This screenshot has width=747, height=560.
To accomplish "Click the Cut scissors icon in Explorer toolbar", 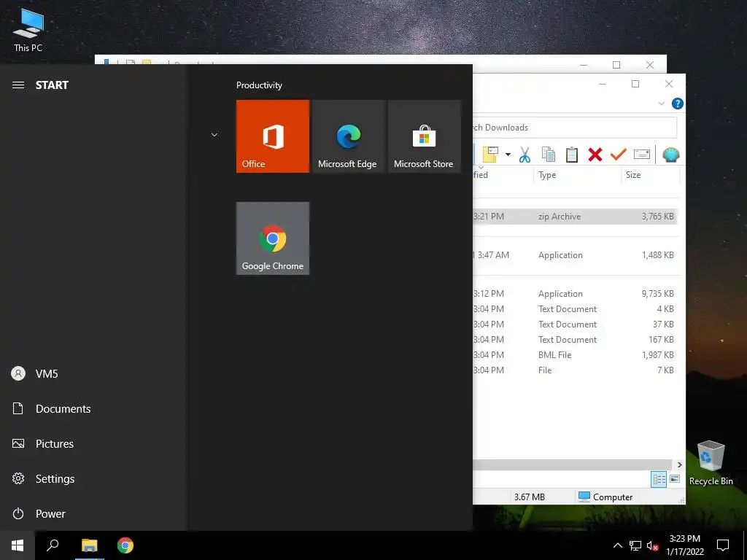I will click(x=525, y=155).
